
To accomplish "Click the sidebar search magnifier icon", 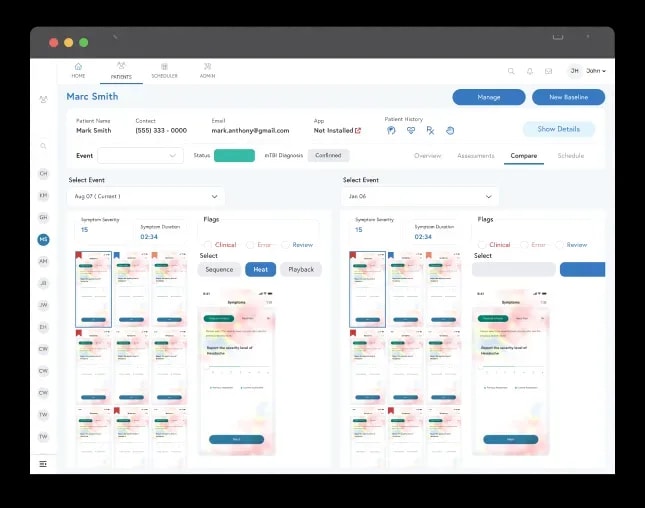I will (43, 146).
